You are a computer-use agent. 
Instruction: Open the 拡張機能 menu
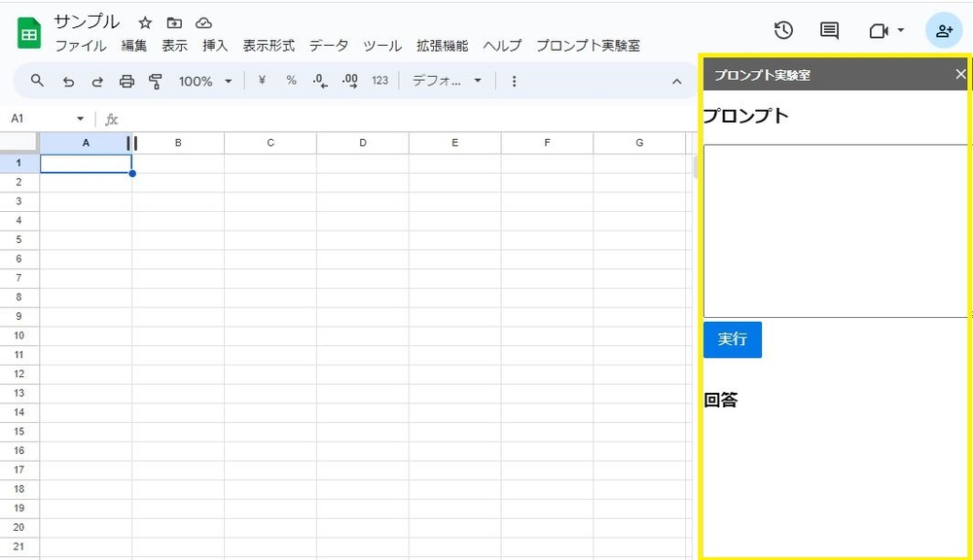443,46
